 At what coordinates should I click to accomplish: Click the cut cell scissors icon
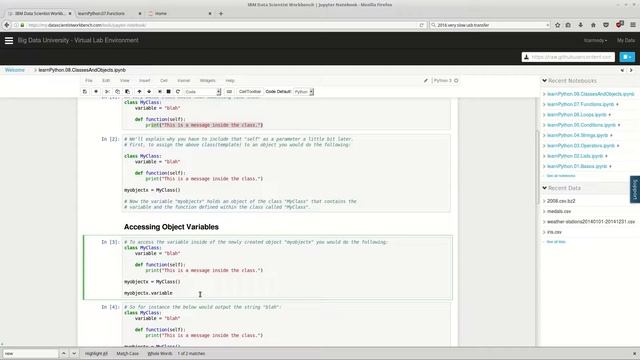click(x=107, y=92)
